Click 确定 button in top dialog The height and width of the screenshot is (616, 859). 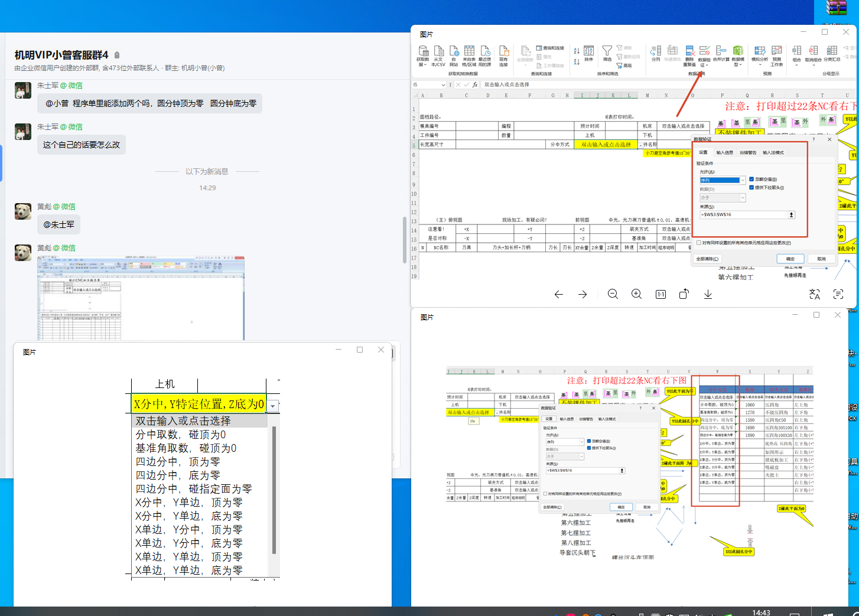tap(790, 259)
